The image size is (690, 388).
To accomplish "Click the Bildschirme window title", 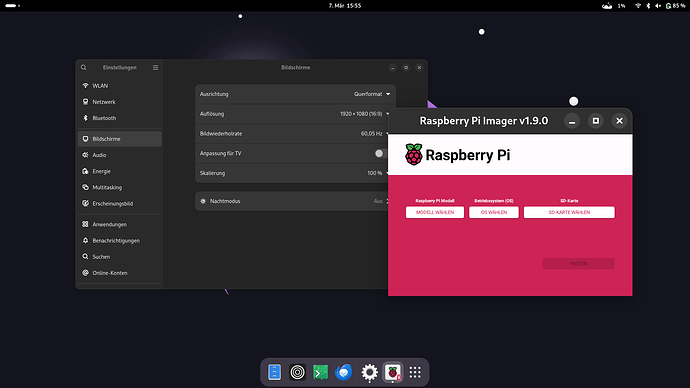I will click(x=296, y=67).
